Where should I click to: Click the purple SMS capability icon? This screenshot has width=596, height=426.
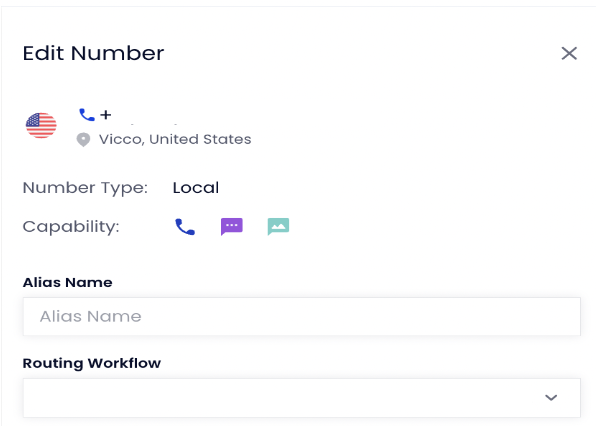[x=231, y=226]
